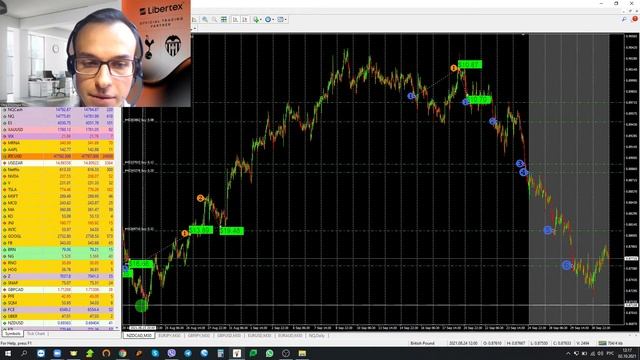Select GBPCAD row in Market Watch
The width and height of the screenshot is (640, 360).
pos(58,289)
